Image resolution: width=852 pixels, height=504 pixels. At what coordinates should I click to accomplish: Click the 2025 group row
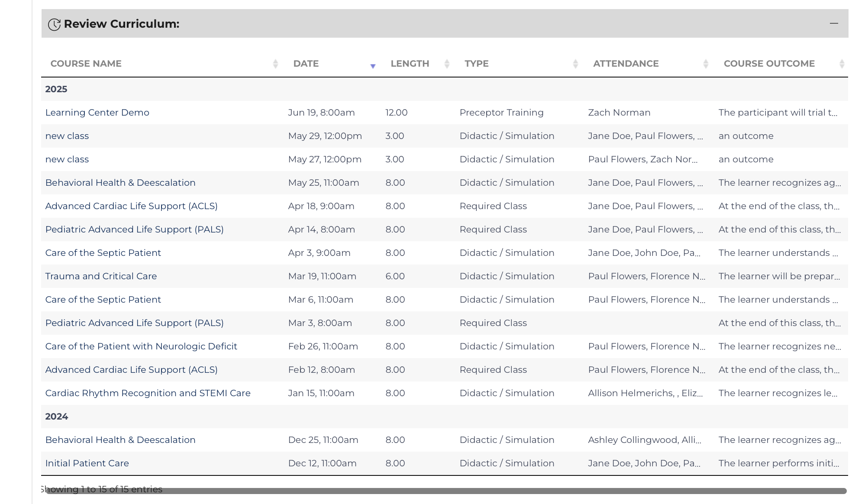(445, 89)
